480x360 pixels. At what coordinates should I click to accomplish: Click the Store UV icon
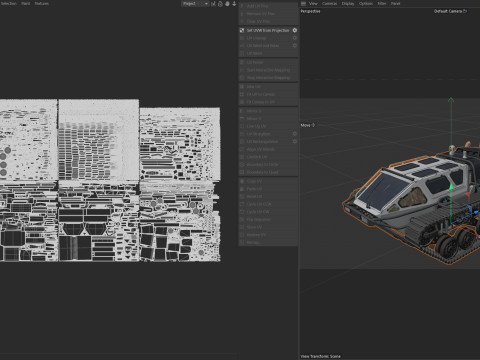[242, 227]
